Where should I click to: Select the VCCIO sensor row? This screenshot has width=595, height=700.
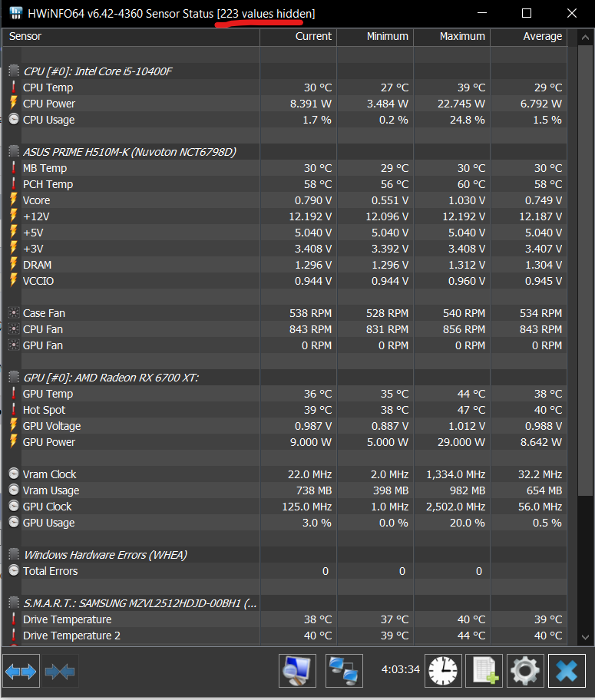click(x=285, y=281)
